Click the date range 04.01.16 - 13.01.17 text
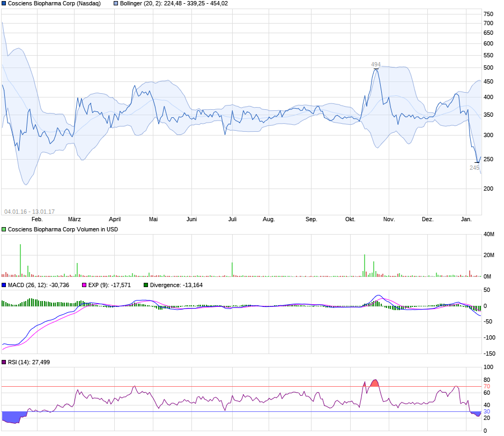Screen dimensions: 504x436 click(x=29, y=212)
